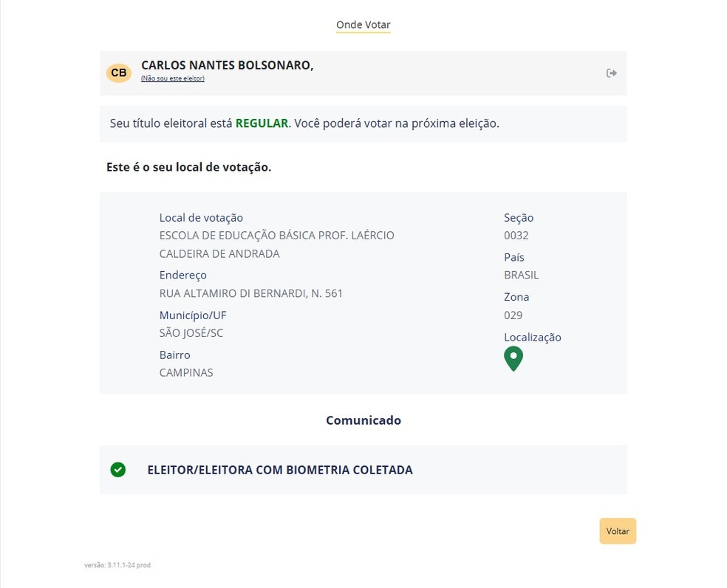
Task: Click the Campinas bairro value
Action: tap(186, 373)
